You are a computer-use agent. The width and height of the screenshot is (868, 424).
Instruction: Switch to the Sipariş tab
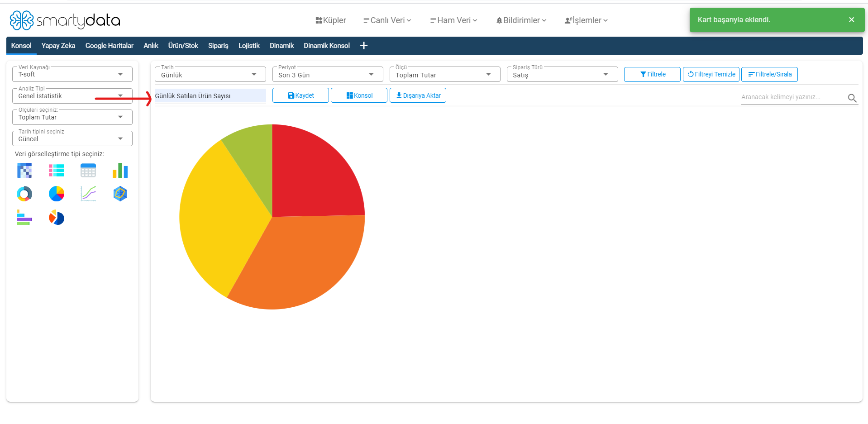[218, 46]
